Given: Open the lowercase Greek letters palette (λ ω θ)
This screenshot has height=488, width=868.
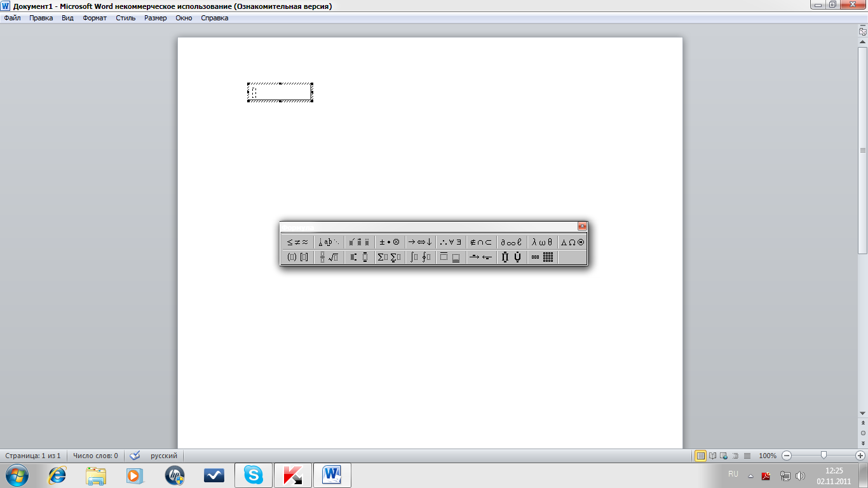Looking at the screenshot, I should tap(542, 242).
